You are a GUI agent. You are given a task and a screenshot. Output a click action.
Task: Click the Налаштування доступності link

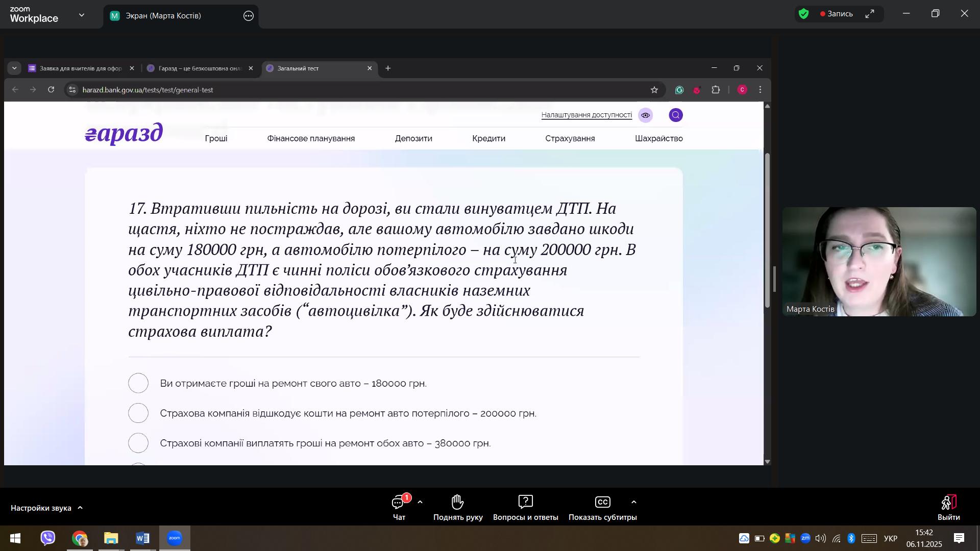tap(586, 115)
